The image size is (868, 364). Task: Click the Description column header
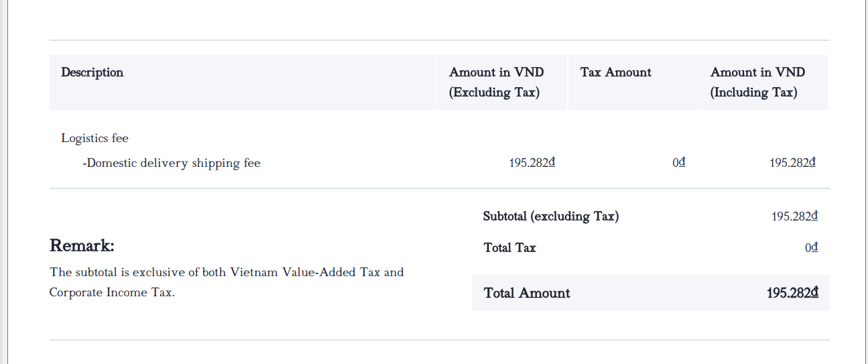click(x=92, y=72)
